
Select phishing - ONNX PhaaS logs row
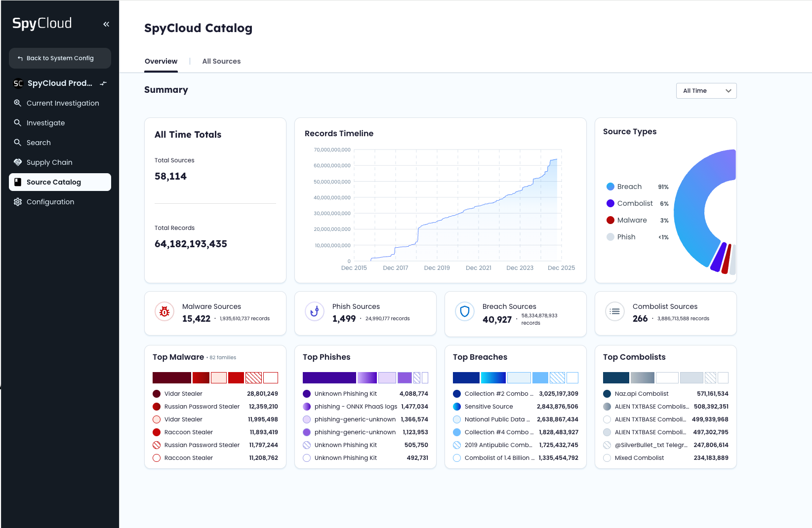pos(365,407)
